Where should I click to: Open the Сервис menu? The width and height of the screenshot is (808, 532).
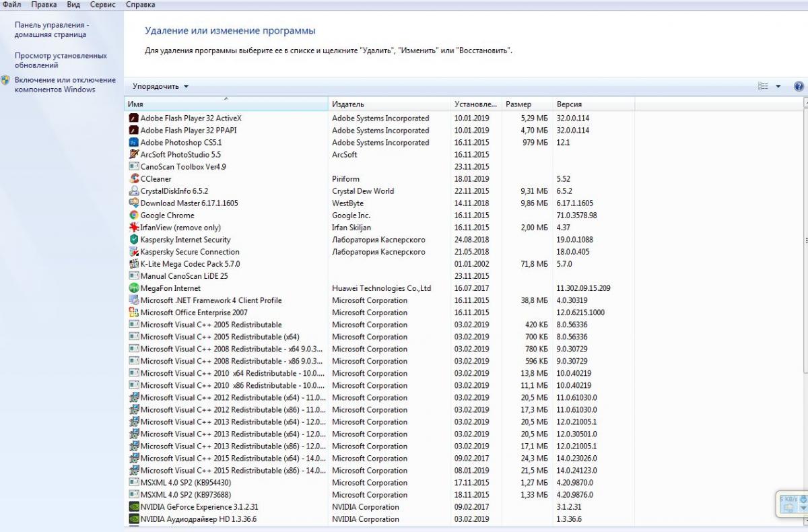(102, 5)
